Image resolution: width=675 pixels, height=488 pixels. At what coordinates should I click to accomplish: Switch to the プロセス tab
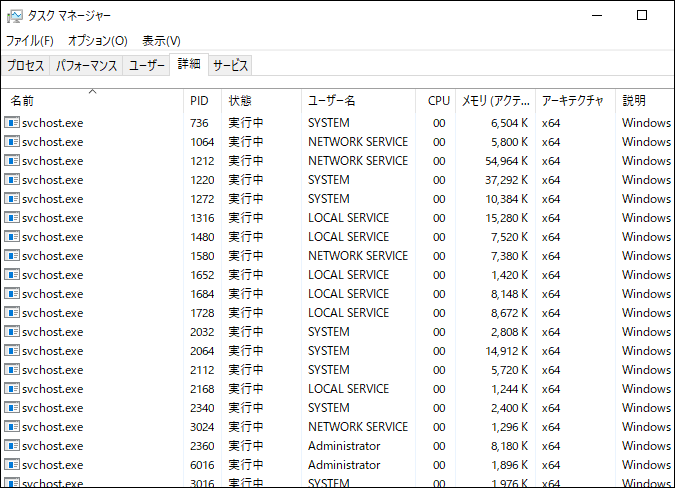[x=26, y=65]
